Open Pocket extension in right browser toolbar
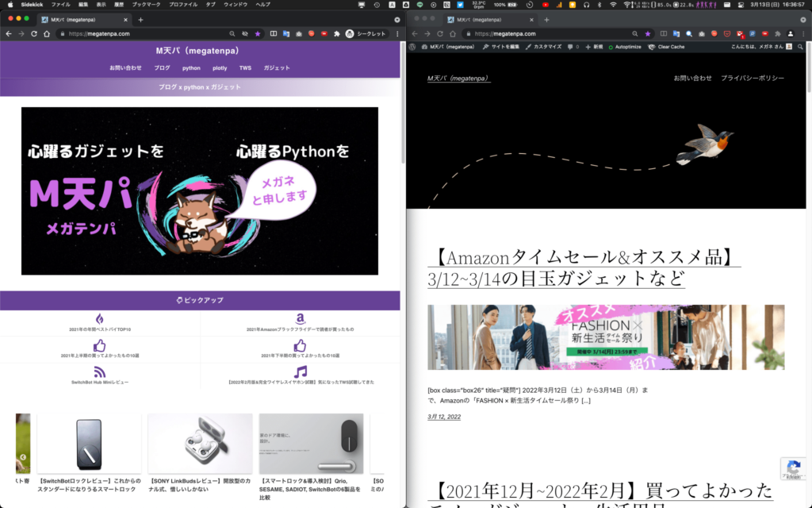The image size is (812, 508). (x=727, y=33)
